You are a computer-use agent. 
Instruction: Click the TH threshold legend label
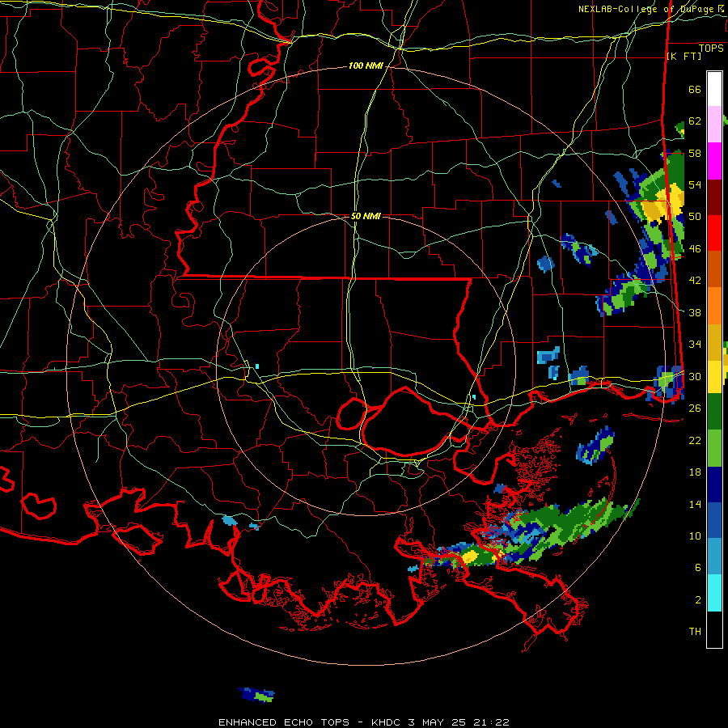[695, 632]
